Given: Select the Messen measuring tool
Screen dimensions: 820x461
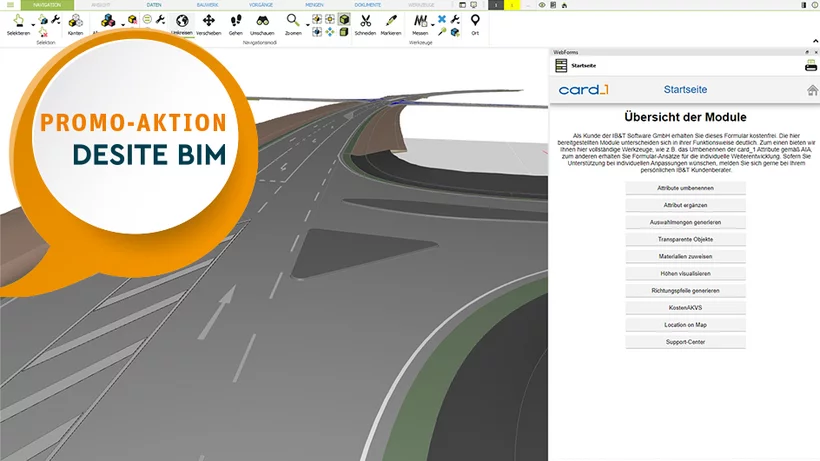Looking at the screenshot, I should pyautogui.click(x=420, y=25).
